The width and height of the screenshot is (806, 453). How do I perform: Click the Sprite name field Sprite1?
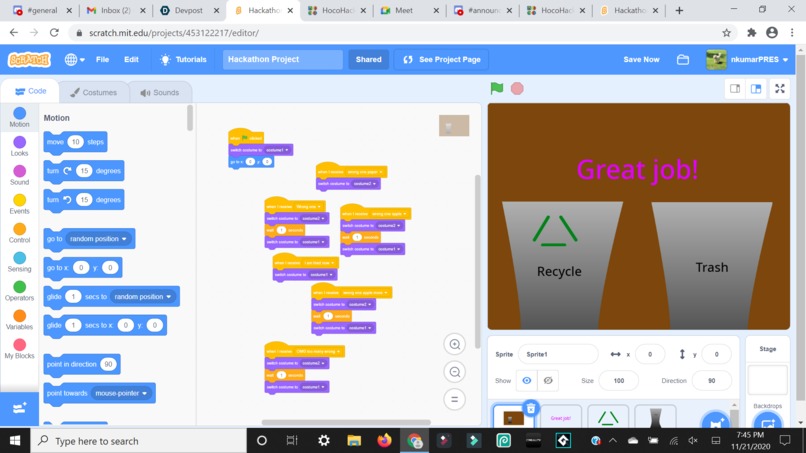point(558,354)
